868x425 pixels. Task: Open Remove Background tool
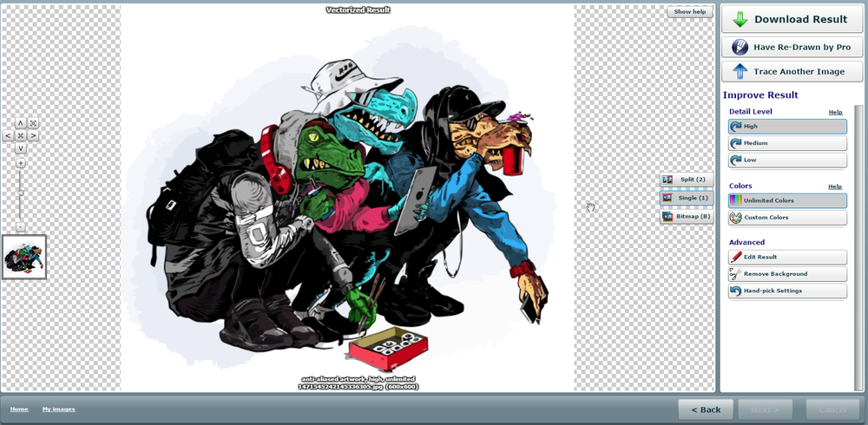pyautogui.click(x=787, y=274)
